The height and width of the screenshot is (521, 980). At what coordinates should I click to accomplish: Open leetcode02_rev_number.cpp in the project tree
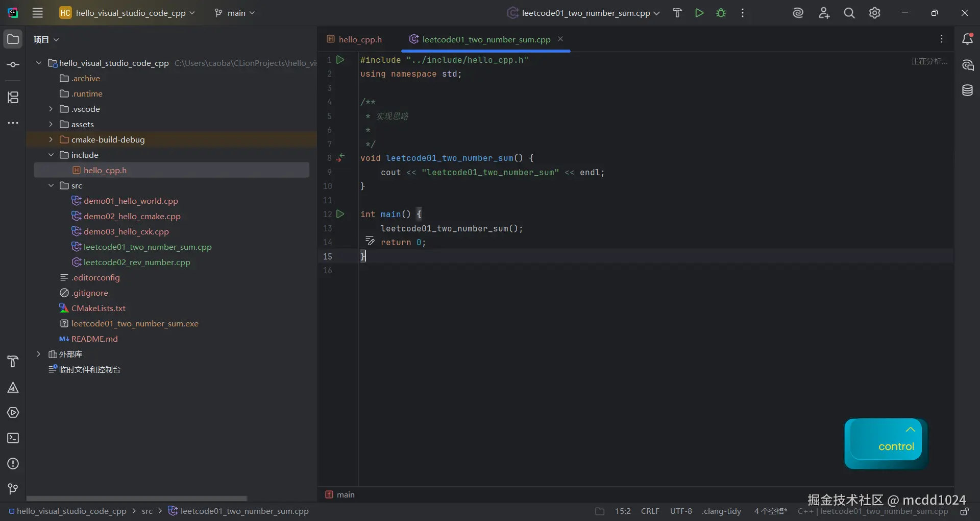[x=136, y=262]
